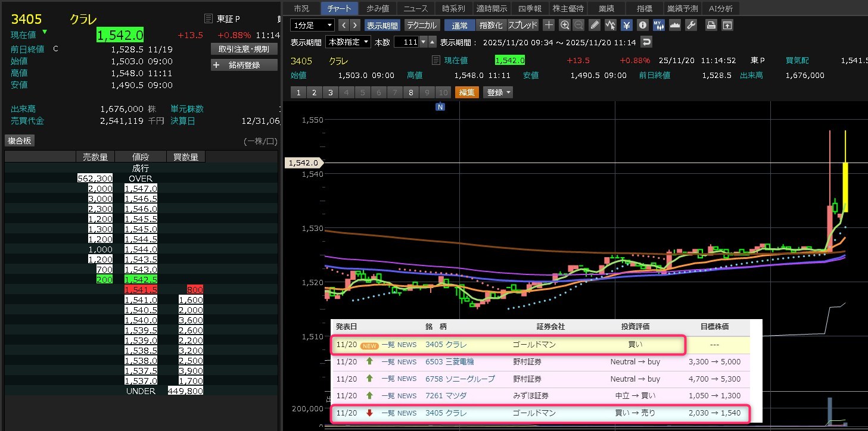Switch to the ニュース tab

coord(415,8)
